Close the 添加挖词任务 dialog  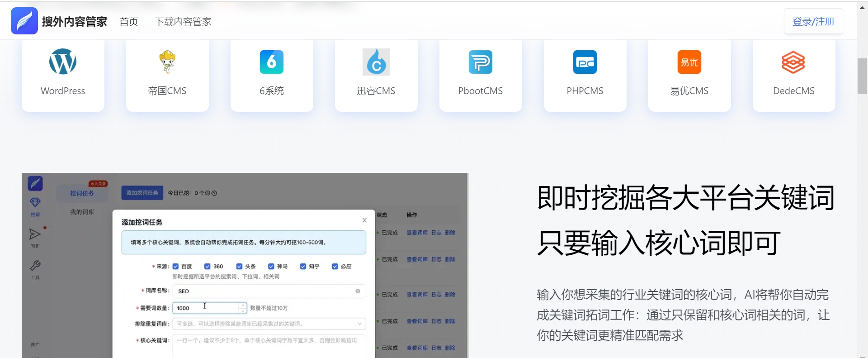364,220
